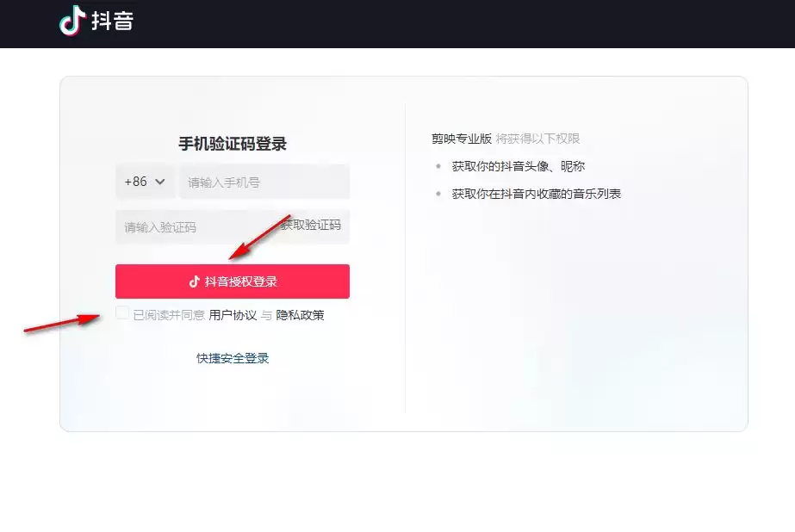Click text 获取你在抖音内收藏的音乐列表
The image size is (795, 532).
537,194
